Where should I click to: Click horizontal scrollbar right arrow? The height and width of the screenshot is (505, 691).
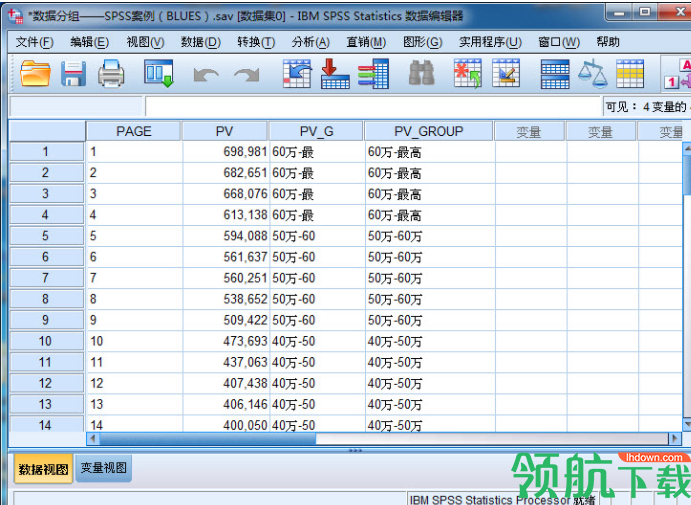coord(675,438)
